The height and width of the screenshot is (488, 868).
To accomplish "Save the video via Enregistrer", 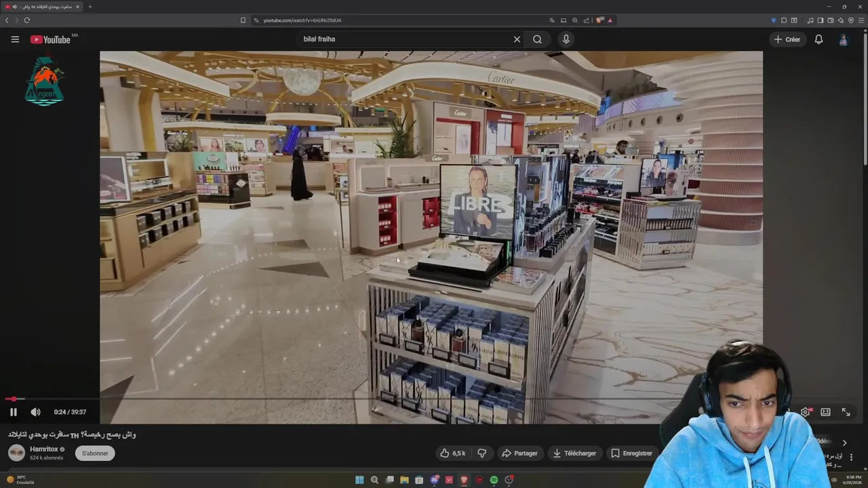I will tap(631, 453).
